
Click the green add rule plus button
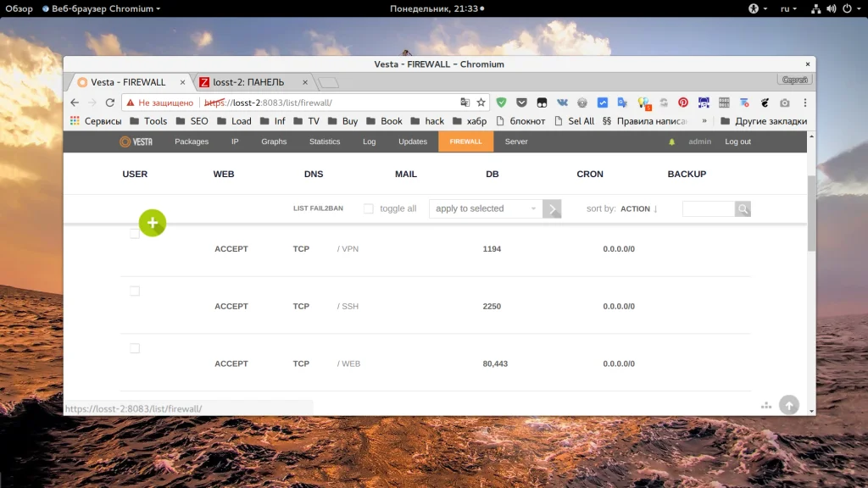153,223
